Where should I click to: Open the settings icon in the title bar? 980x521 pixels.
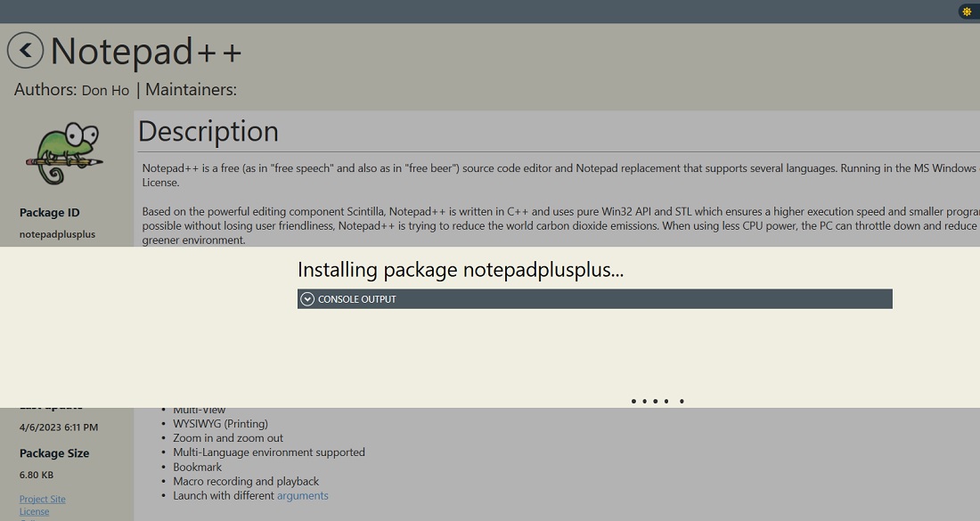coord(966,12)
